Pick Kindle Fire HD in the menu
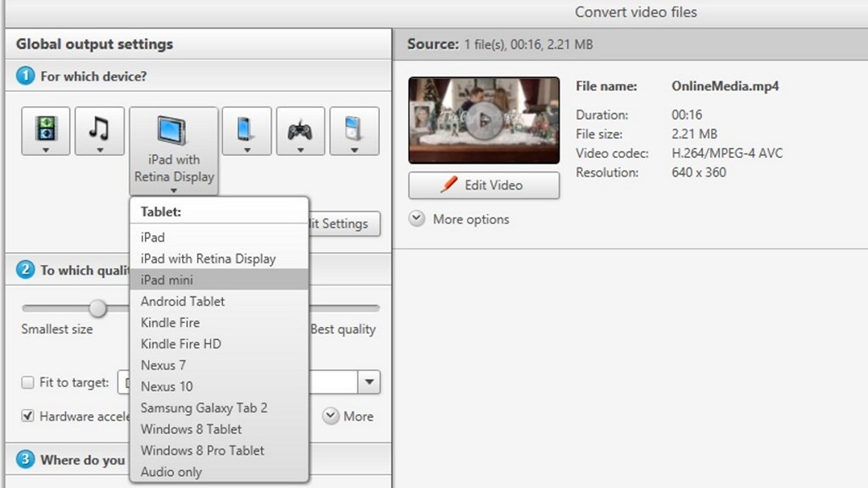 219,344
